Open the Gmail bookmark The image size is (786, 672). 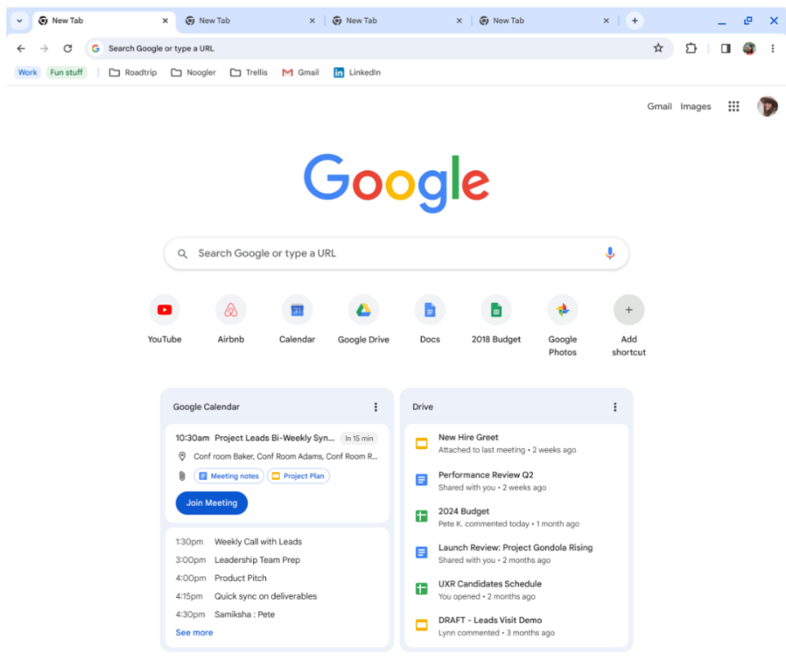(300, 72)
